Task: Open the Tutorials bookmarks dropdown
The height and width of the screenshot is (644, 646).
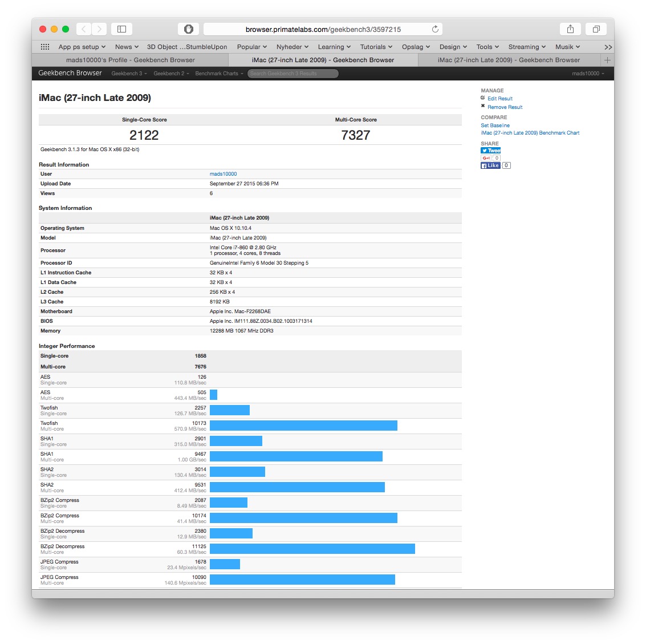Action: [376, 47]
